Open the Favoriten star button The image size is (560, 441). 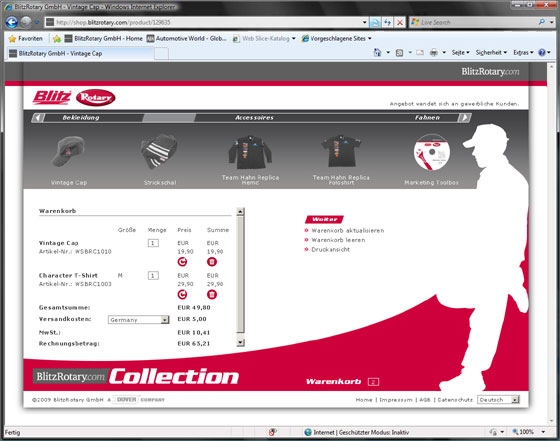[x=26, y=38]
